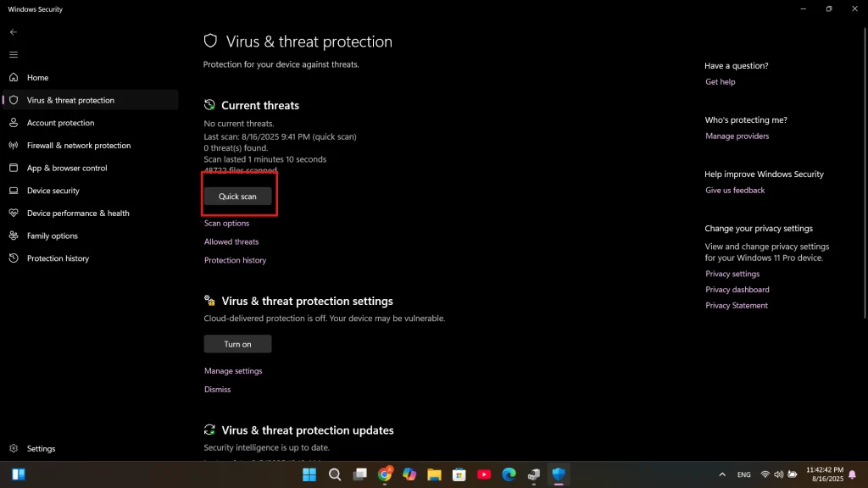Viewport: 868px width, 488px height.
Task: Click the Settings gear icon
Action: [14, 448]
